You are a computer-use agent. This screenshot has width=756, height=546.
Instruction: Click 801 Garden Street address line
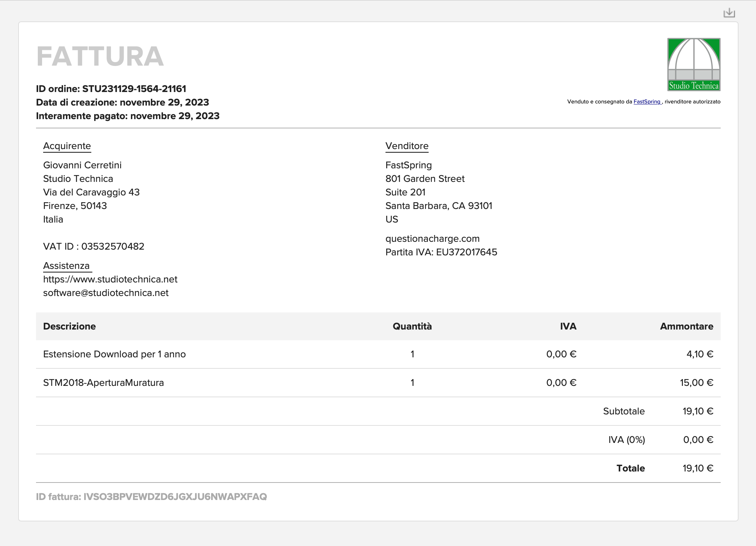[x=425, y=179]
